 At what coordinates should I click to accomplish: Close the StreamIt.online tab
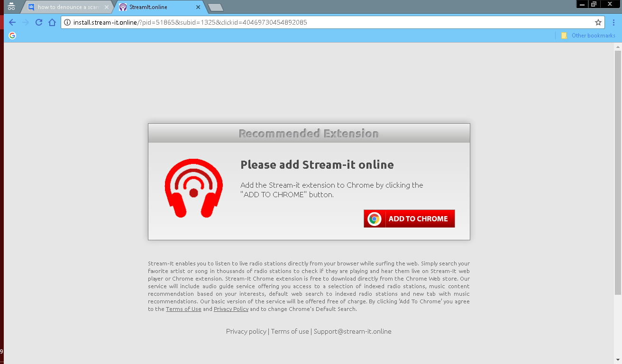click(x=198, y=7)
